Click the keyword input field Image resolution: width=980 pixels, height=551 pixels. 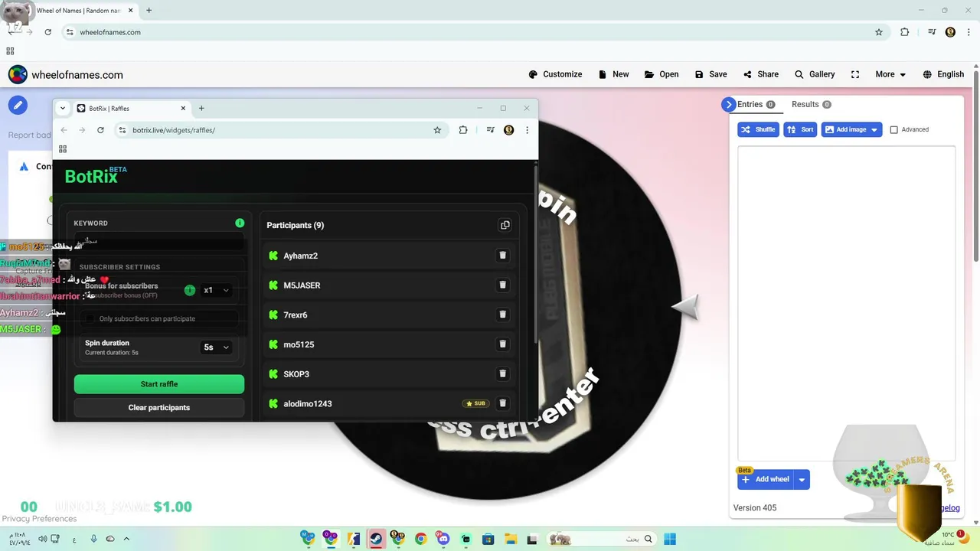pos(159,241)
